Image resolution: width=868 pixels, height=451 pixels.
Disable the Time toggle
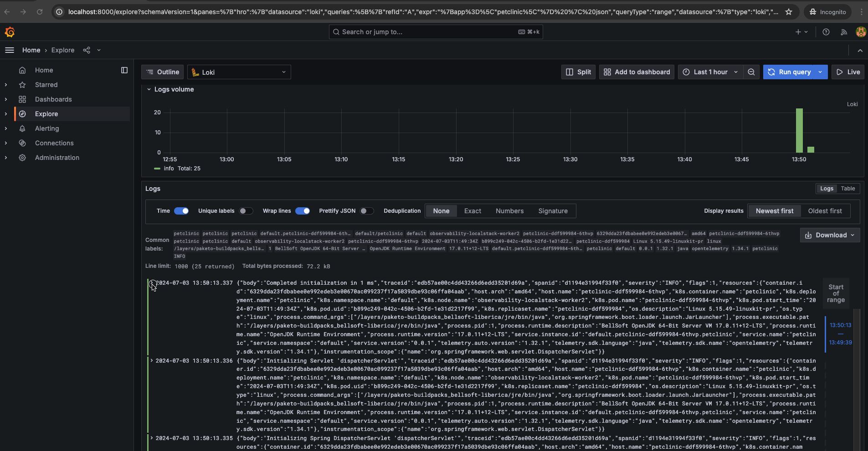[x=181, y=211]
